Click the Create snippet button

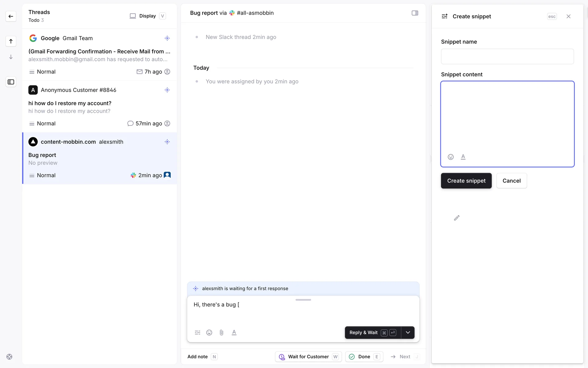(x=466, y=181)
